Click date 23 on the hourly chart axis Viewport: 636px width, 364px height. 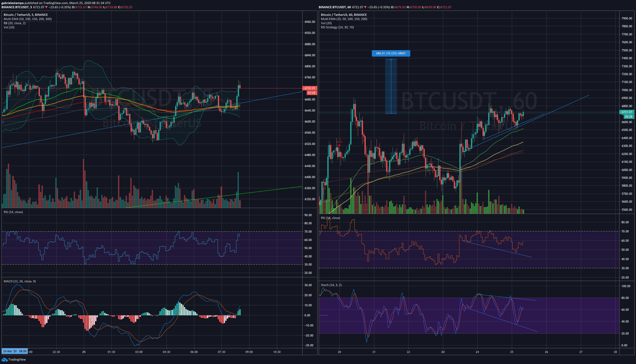point(443,352)
